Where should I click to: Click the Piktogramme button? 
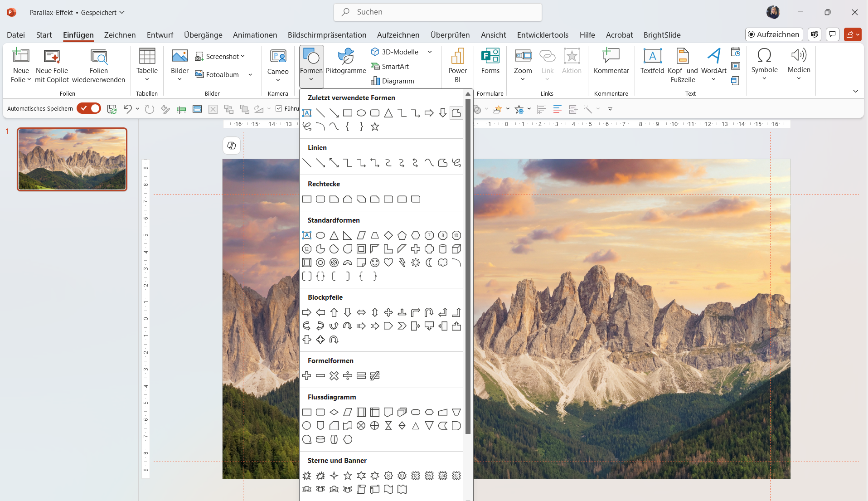(x=346, y=62)
